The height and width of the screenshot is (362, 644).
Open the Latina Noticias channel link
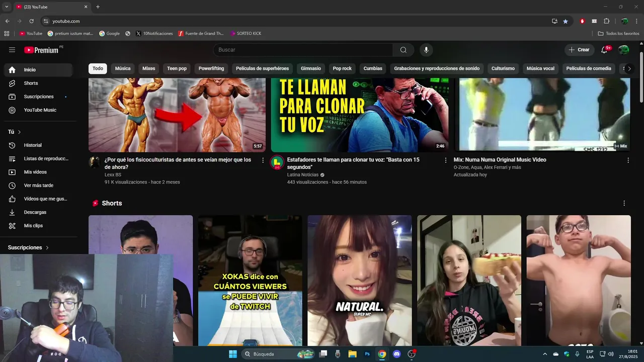tap(302, 175)
